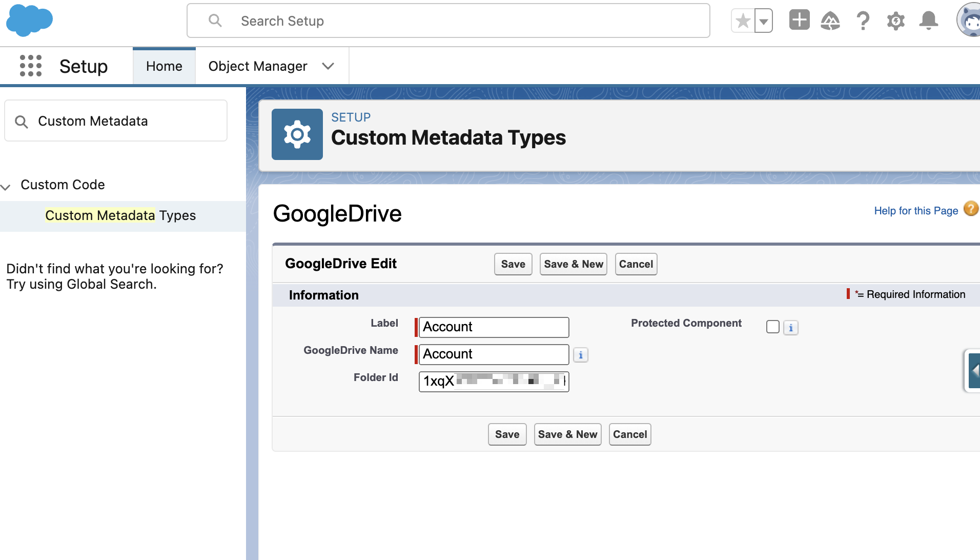Open the global actions plus icon

pyautogui.click(x=799, y=21)
